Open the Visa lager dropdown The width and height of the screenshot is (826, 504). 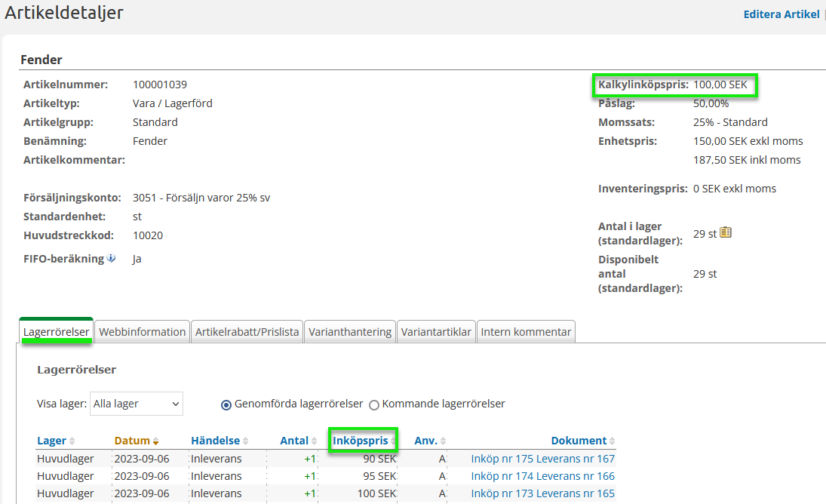(x=137, y=404)
